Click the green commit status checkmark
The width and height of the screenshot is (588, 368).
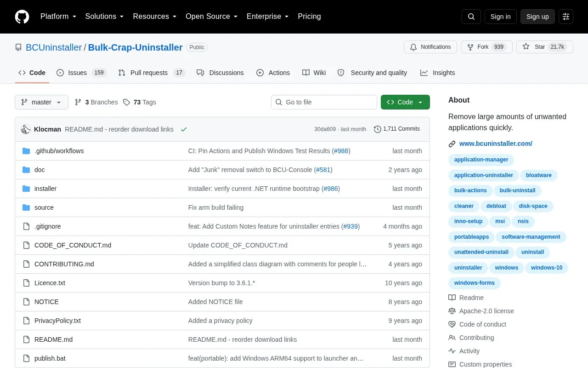(x=184, y=129)
